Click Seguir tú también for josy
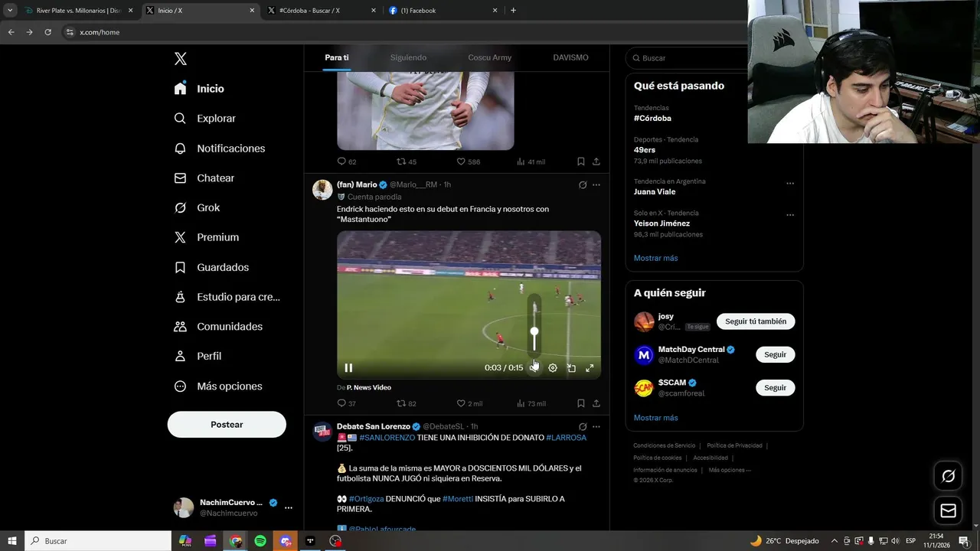Image resolution: width=980 pixels, height=551 pixels. (756, 321)
